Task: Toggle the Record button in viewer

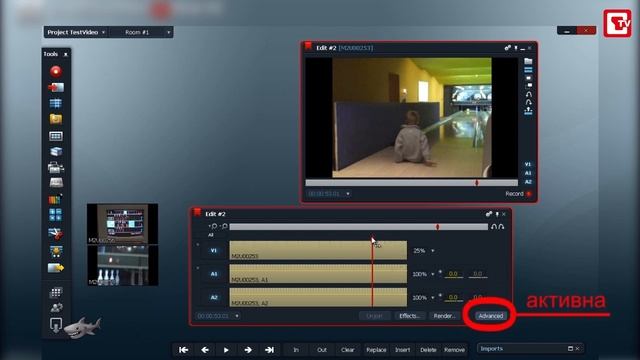Action: tap(518, 194)
